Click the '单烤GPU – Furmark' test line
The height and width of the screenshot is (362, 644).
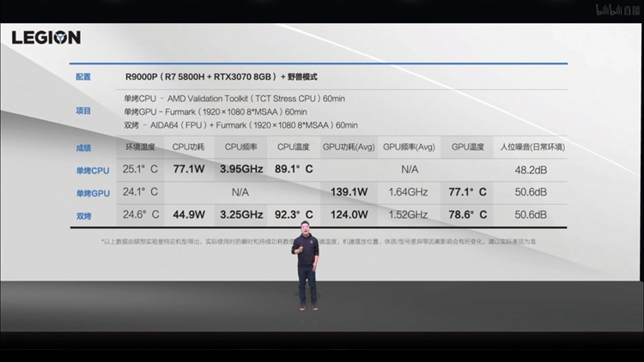coord(216,112)
